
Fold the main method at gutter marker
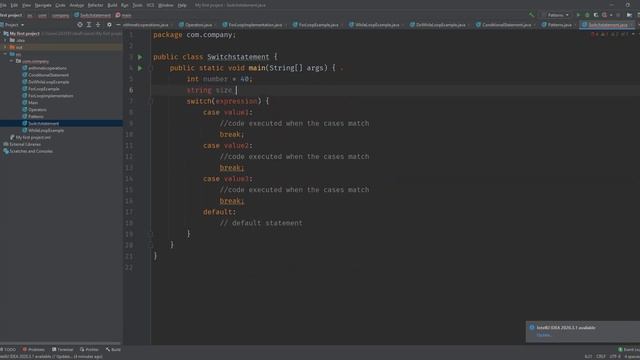[151, 68]
